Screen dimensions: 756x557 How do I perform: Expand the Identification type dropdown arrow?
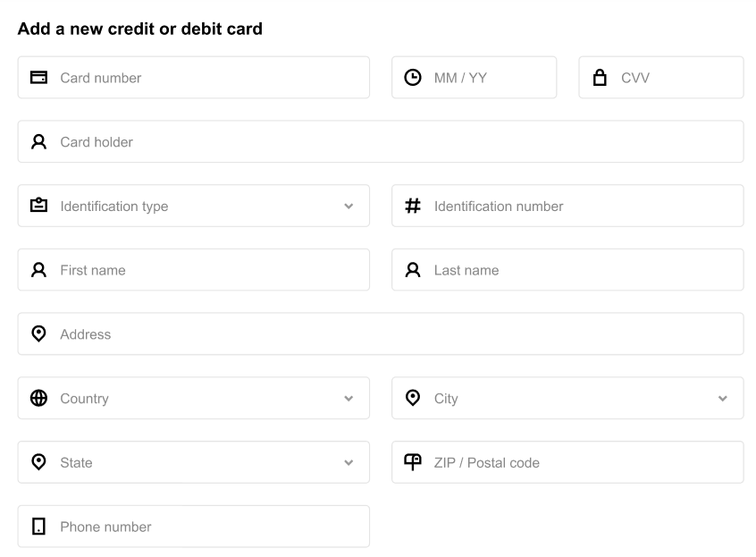(349, 206)
